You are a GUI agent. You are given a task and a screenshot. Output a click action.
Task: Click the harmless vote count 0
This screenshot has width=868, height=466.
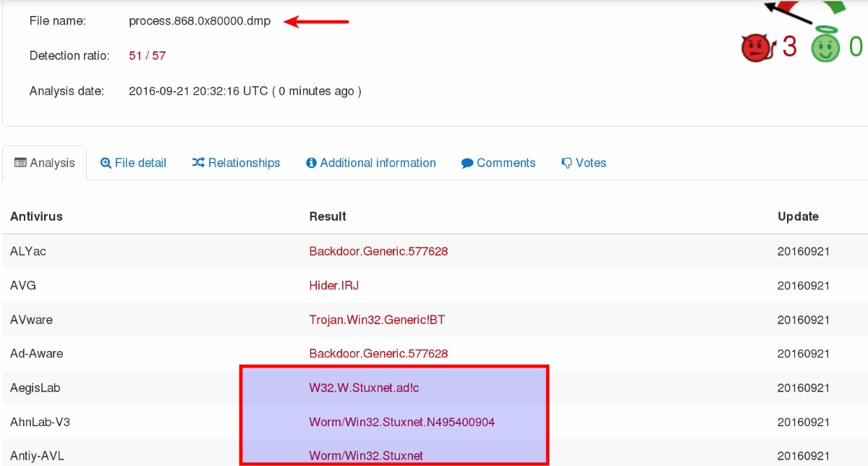(856, 47)
